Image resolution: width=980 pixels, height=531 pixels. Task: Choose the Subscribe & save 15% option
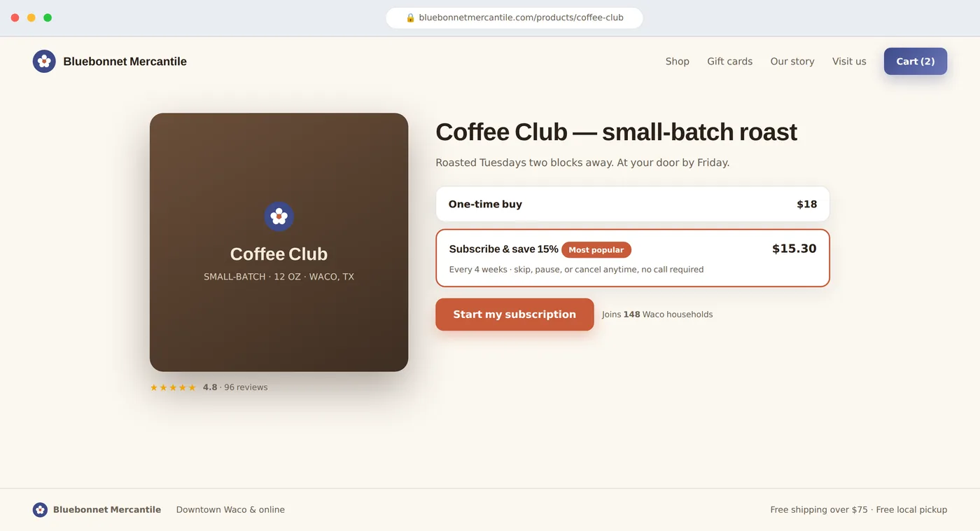click(633, 258)
